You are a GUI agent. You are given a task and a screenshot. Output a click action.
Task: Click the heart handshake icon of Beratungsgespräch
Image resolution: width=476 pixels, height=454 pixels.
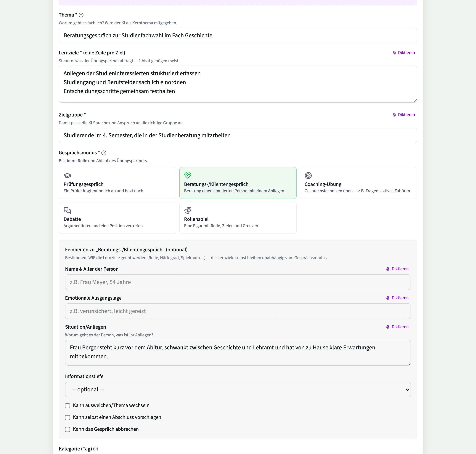pyautogui.click(x=188, y=176)
